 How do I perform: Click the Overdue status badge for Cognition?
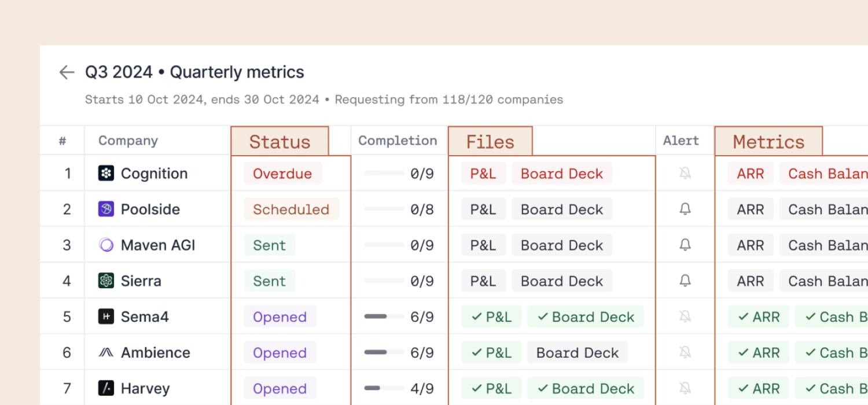point(282,174)
